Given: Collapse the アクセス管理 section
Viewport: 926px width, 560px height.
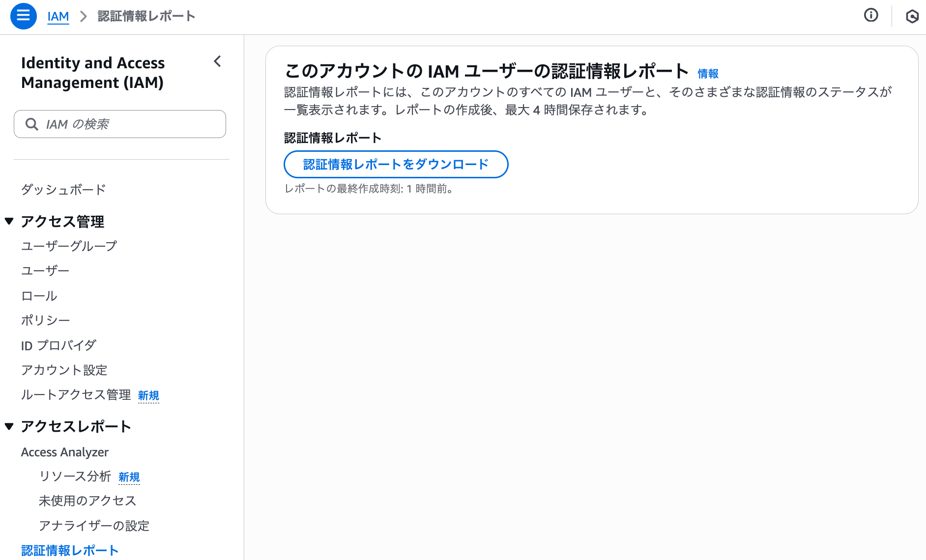Looking at the screenshot, I should pos(9,221).
